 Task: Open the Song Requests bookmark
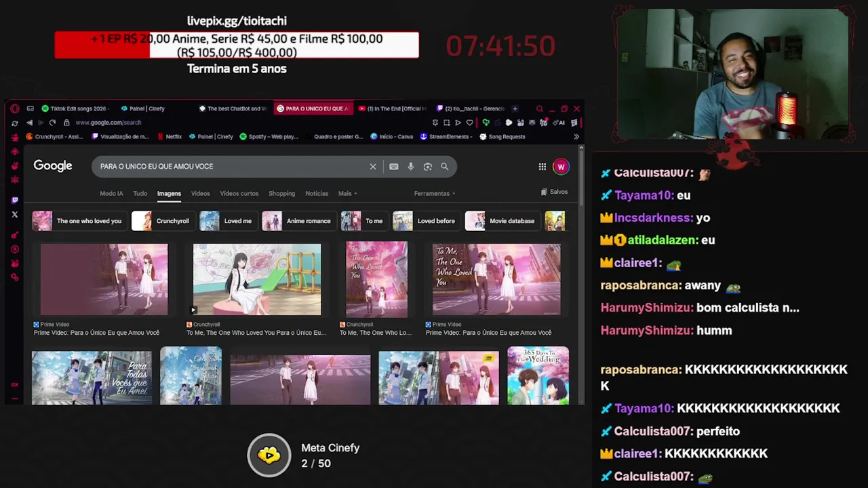502,137
